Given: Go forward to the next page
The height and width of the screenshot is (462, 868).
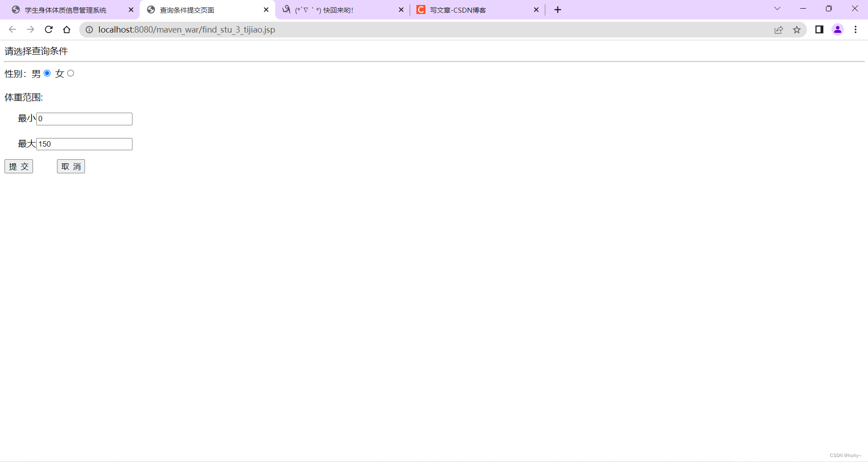Looking at the screenshot, I should point(30,29).
